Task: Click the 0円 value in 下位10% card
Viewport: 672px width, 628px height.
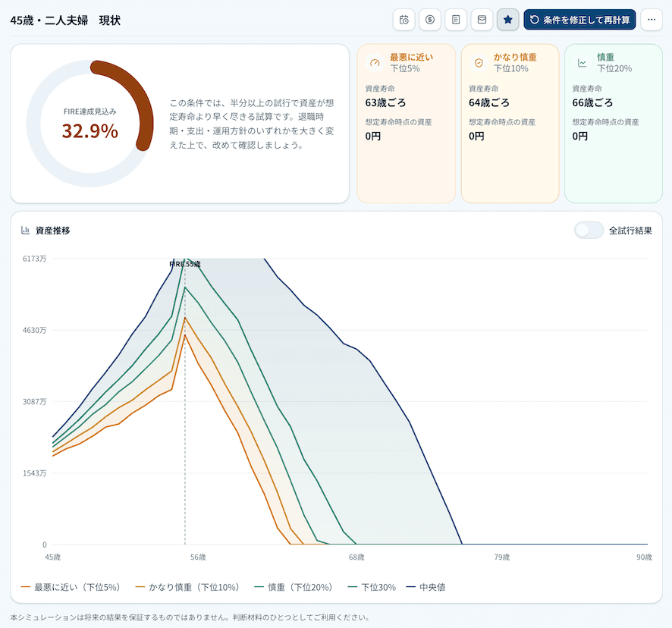Action: (x=476, y=137)
